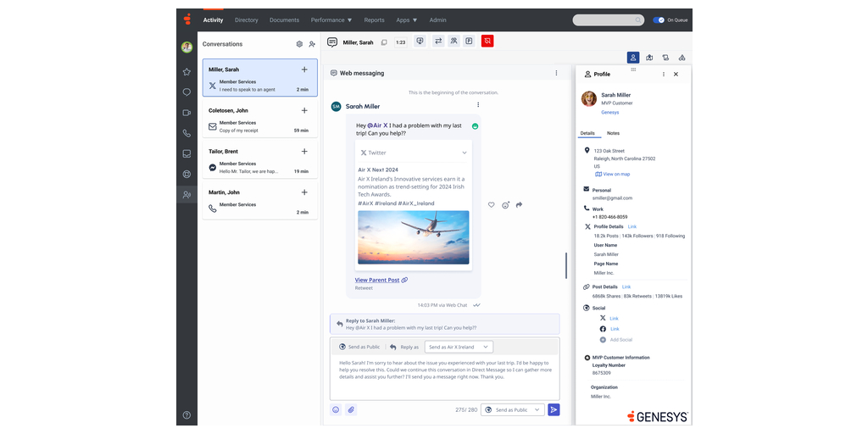Click the View Parent Post link
The image size is (868, 434).
[x=377, y=280]
